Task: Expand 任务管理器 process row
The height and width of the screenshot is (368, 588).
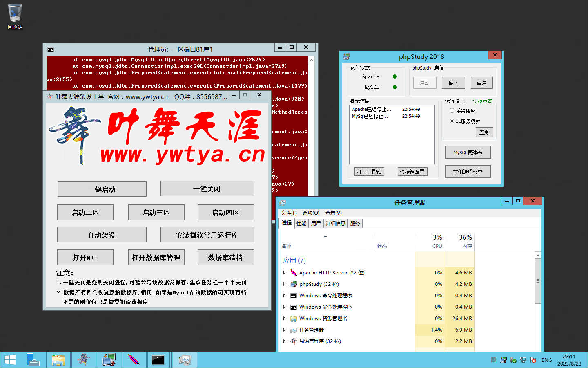Action: pyautogui.click(x=284, y=330)
